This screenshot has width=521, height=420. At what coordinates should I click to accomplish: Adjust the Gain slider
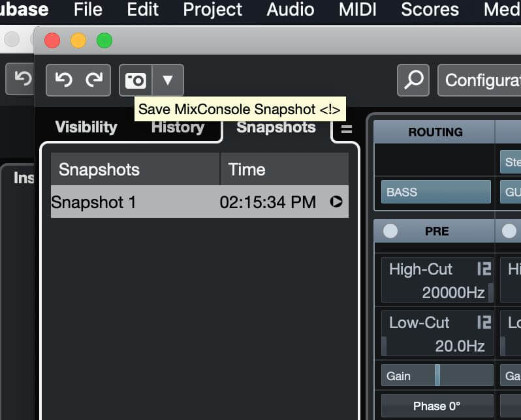tap(437, 376)
